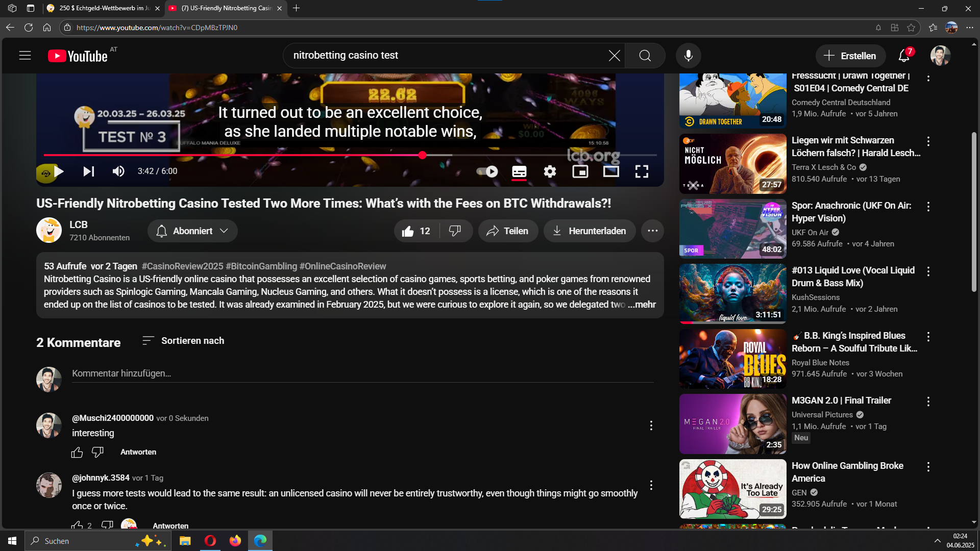This screenshot has width=980, height=551.
Task: Reload the page
Action: point(29,28)
